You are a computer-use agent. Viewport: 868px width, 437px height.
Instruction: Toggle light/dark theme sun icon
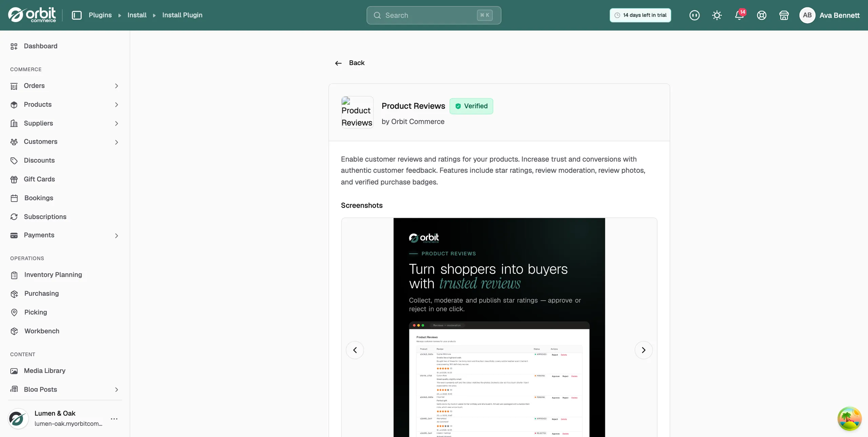[x=717, y=15]
